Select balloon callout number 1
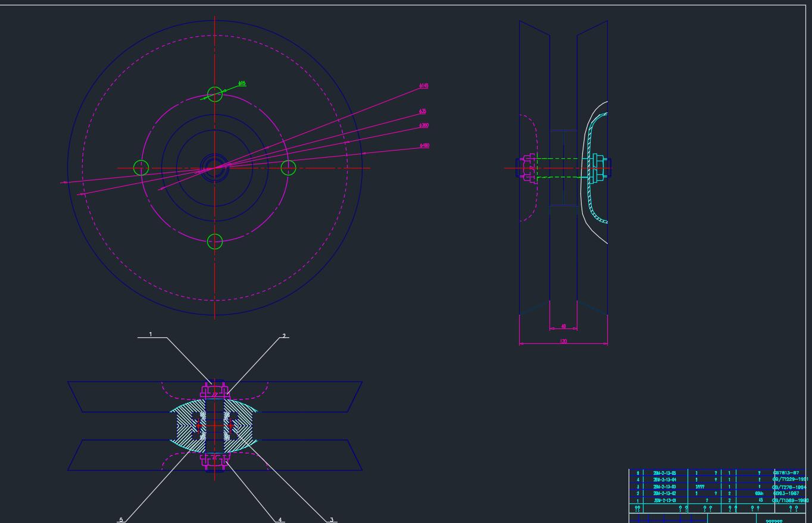The height and width of the screenshot is (523, 812). (x=151, y=334)
